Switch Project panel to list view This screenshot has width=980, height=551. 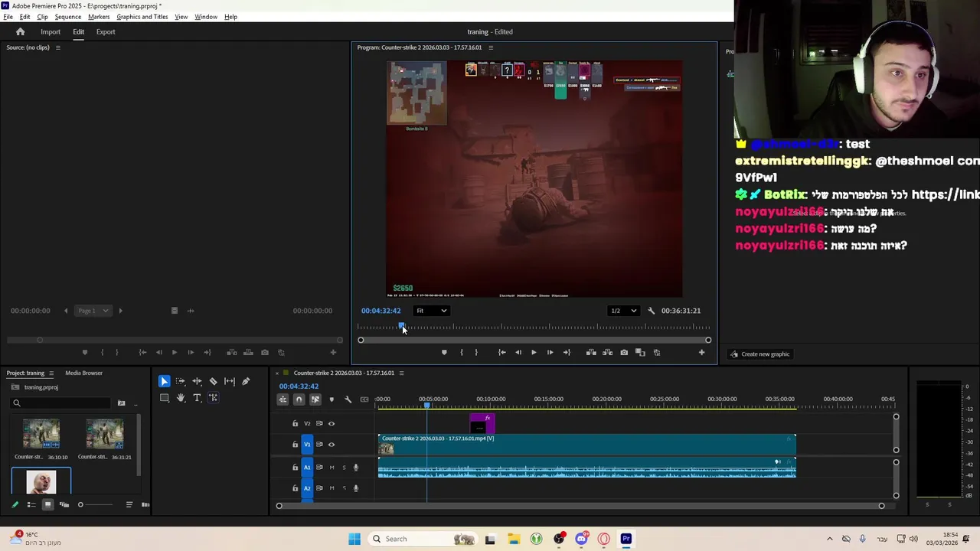tap(31, 504)
